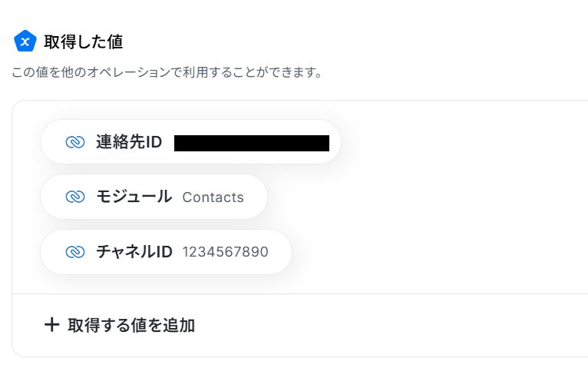The height and width of the screenshot is (388, 588).
Task: Click blank area right of 取得する値を追加
Action: (x=384, y=325)
